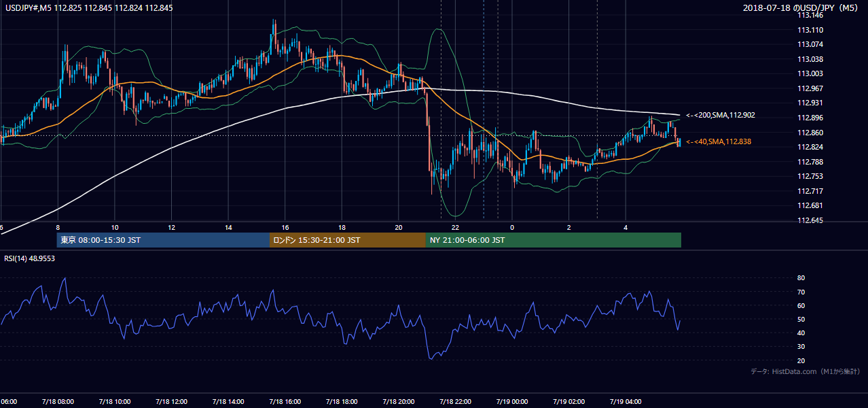Click the price axis label 112.717
868x408 pixels.
810,191
